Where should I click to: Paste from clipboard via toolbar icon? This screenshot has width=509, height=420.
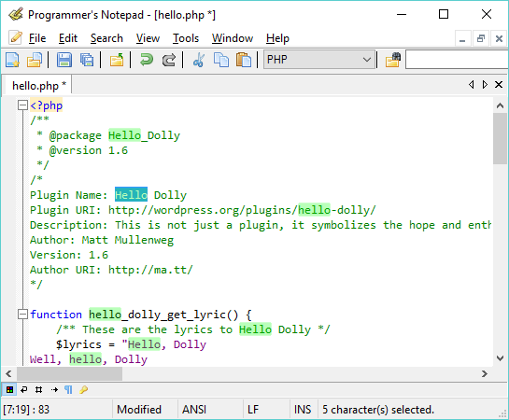click(244, 60)
